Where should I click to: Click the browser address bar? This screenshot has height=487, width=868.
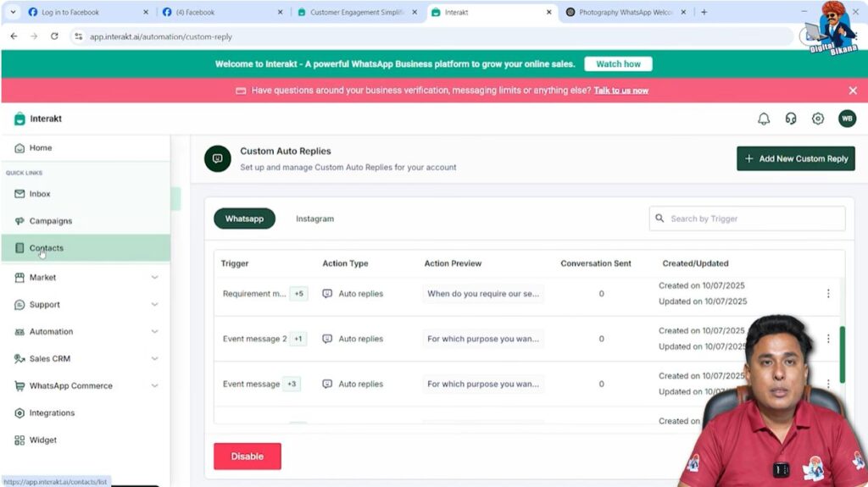tap(431, 36)
